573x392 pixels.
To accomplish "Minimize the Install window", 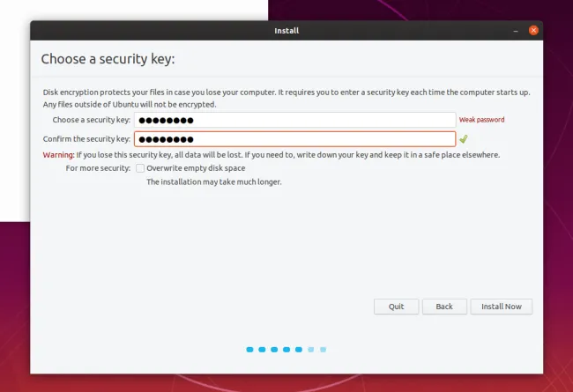I will (516, 31).
